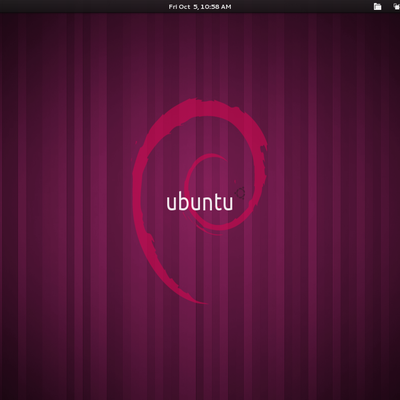Image resolution: width=400 pixels, height=400 pixels.
Task: Click the calendar-style icon in top panel
Action: pyautogui.click(x=377, y=6)
